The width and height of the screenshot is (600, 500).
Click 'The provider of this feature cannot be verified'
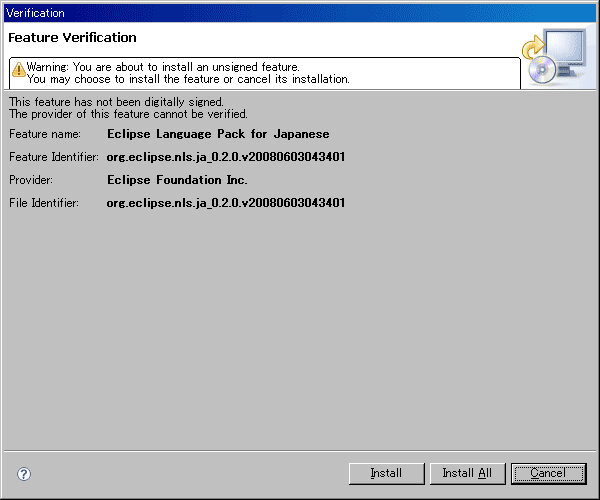click(128, 114)
